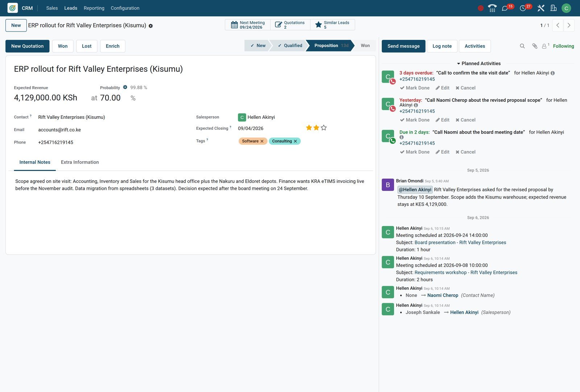This screenshot has height=392, width=580.
Task: Show info for the revised proposal call activity
Action: point(416,105)
